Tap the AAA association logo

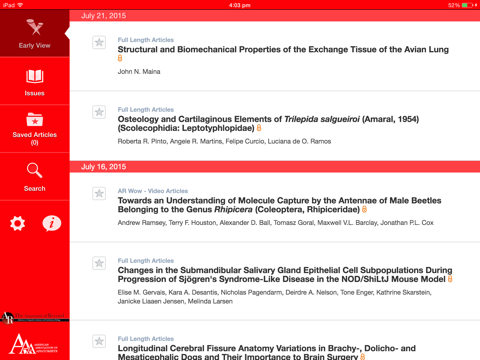[33, 344]
